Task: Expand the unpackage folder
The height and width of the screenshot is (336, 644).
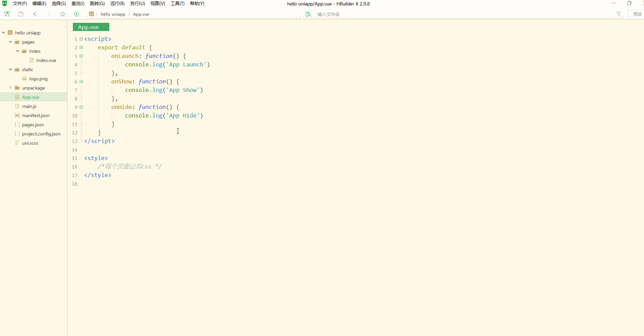Action: point(11,88)
